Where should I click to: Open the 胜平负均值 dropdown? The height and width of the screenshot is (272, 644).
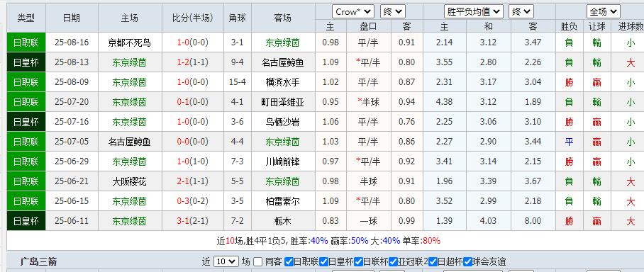[x=474, y=12]
